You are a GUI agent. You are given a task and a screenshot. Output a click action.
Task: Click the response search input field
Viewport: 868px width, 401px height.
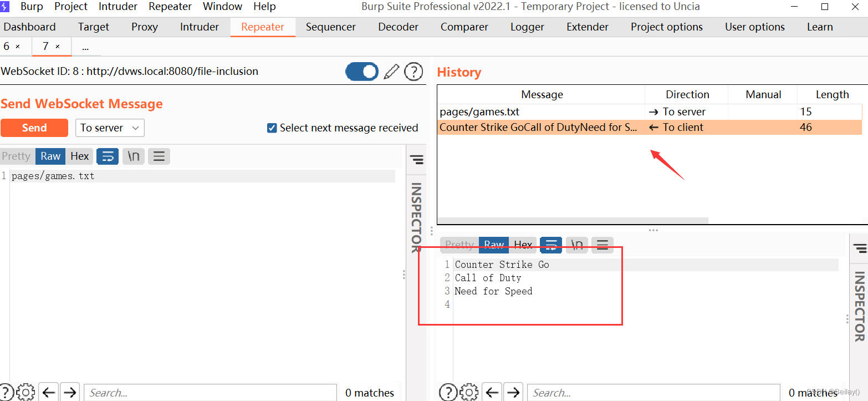(653, 393)
